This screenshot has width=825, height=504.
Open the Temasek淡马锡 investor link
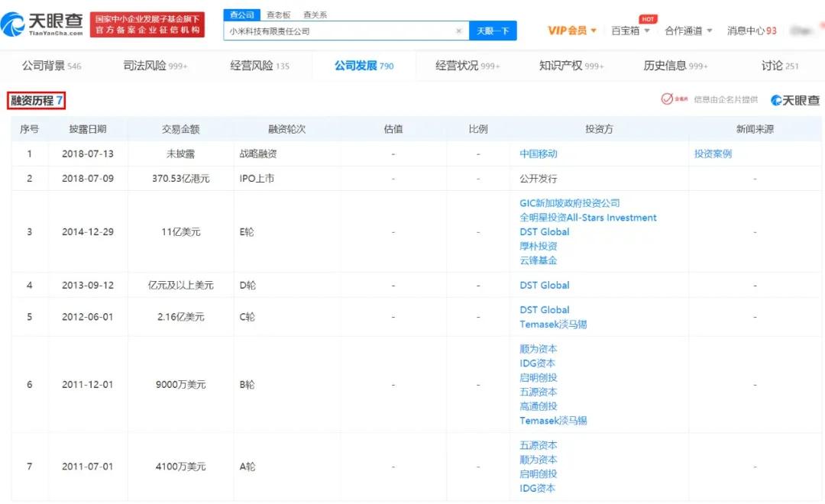[553, 324]
